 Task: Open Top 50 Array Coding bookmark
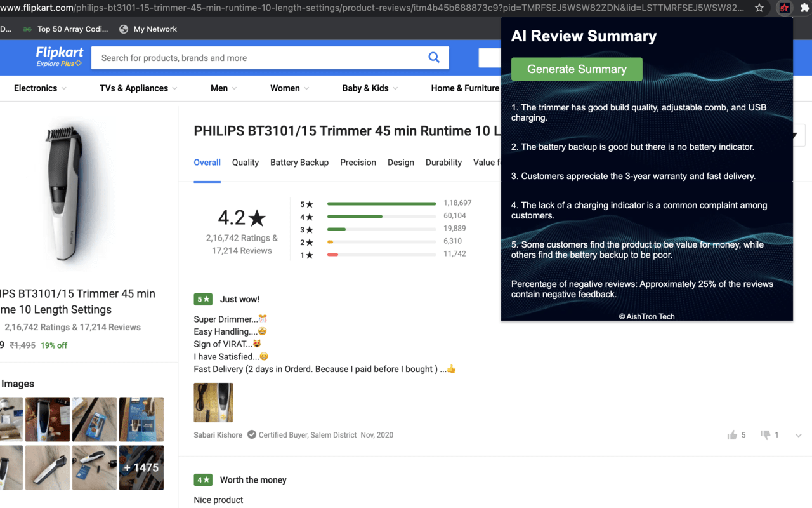click(65, 29)
